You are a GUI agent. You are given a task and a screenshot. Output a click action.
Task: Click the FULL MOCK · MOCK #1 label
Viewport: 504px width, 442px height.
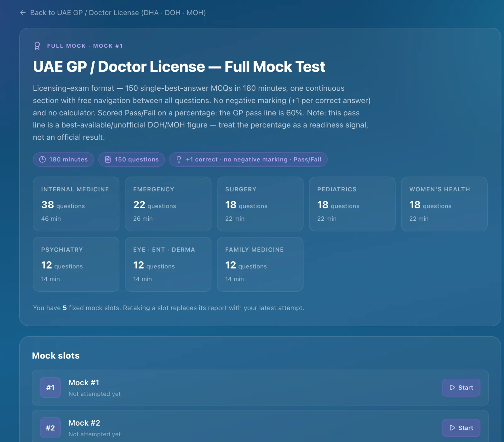(x=85, y=46)
